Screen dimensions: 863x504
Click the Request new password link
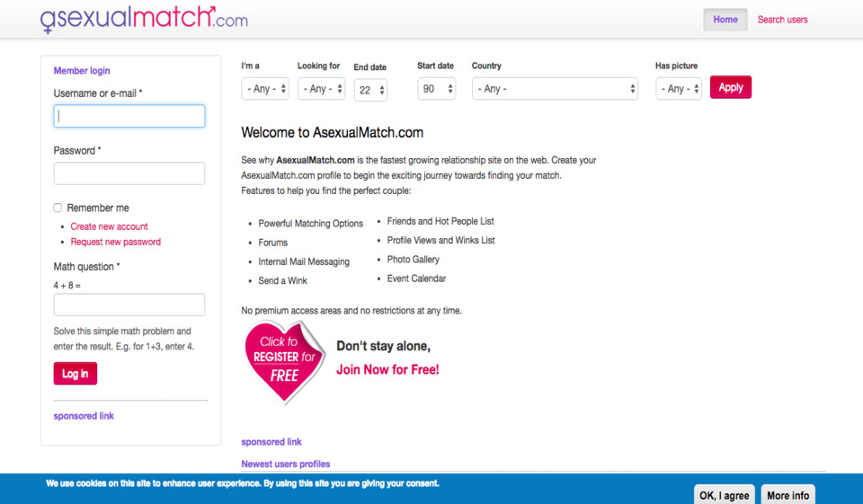(x=116, y=242)
